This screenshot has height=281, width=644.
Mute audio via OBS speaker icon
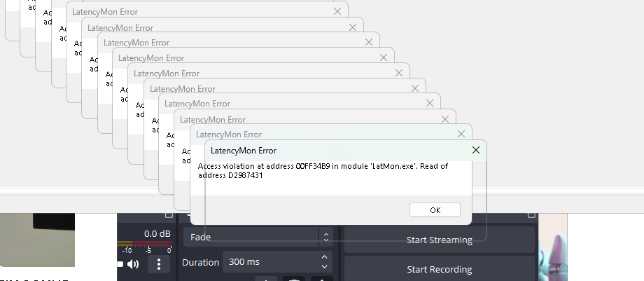(133, 264)
